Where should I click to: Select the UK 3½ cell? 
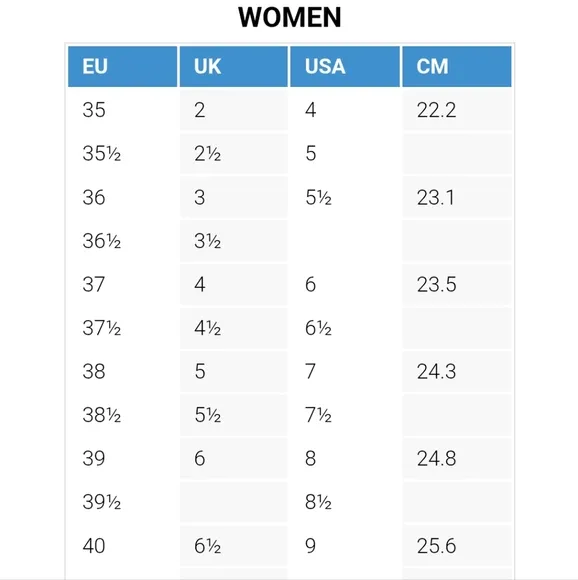pyautogui.click(x=234, y=241)
